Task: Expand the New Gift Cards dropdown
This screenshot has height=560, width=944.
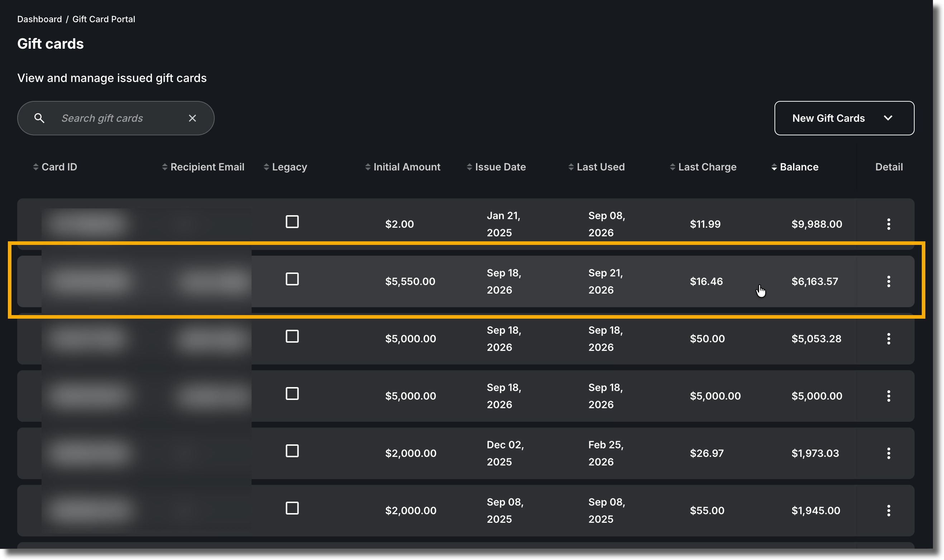Action: (x=844, y=118)
